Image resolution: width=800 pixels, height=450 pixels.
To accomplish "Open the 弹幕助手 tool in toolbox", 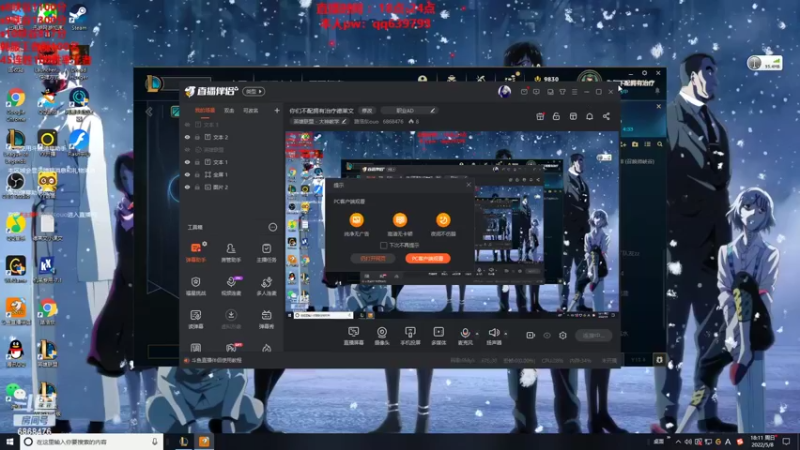I will pyautogui.click(x=196, y=253).
